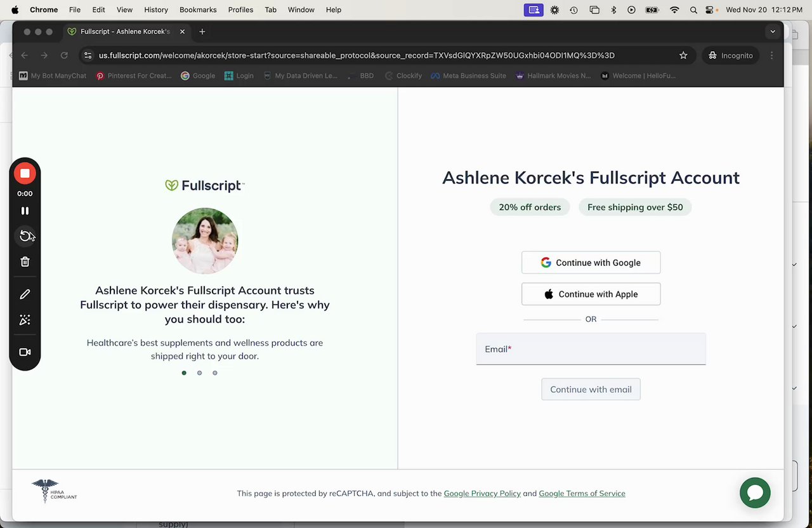Open Bluetooth status in the menu bar
This screenshot has height=528, width=812.
(x=613, y=10)
